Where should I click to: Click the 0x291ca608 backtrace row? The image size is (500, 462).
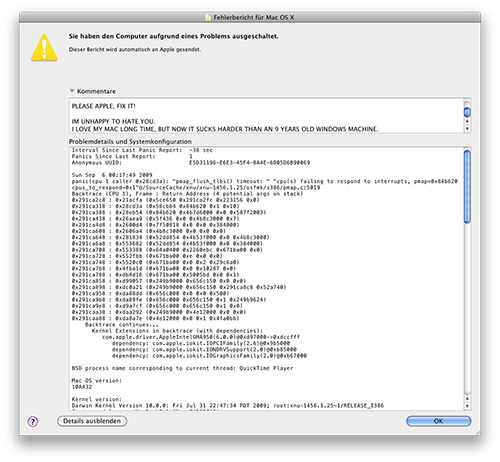(x=149, y=231)
